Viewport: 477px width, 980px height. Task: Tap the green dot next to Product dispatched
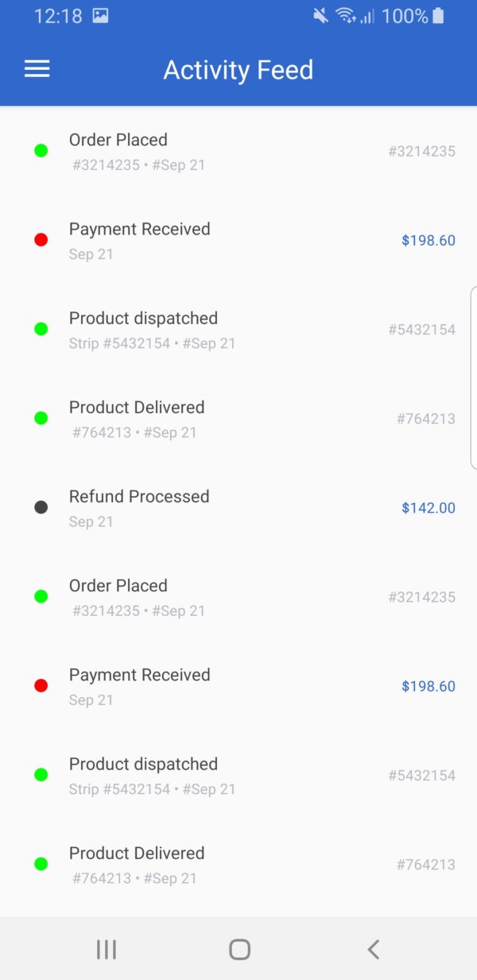pos(41,328)
